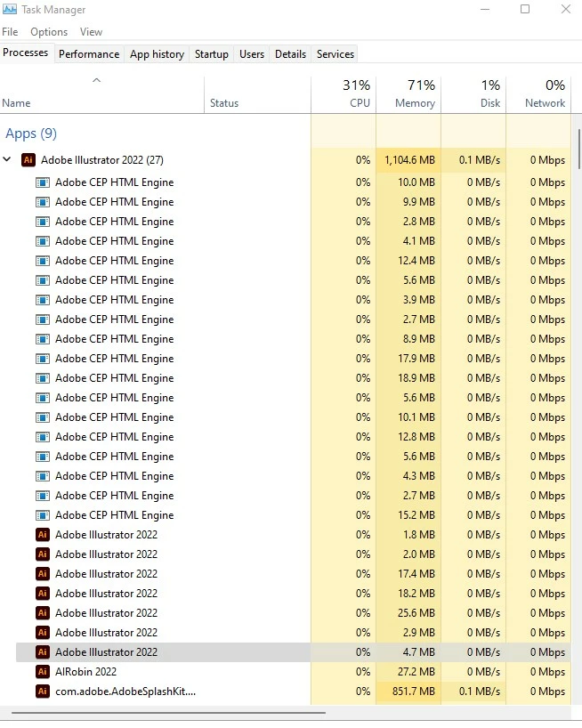582x728 pixels.
Task: Select the AIRobin 2022 process name
Action: 85,671
